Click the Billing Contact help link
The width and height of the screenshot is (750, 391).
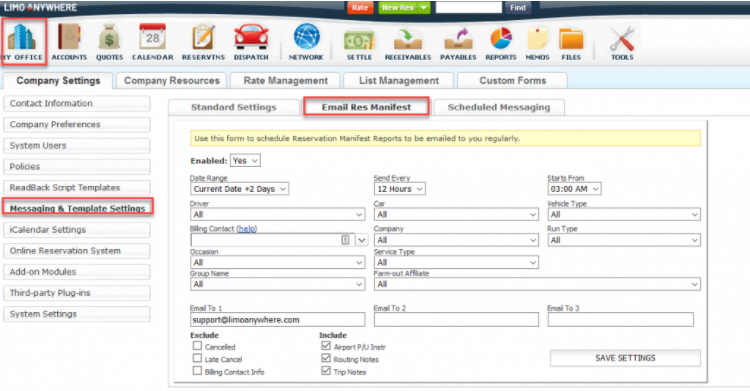[247, 229]
